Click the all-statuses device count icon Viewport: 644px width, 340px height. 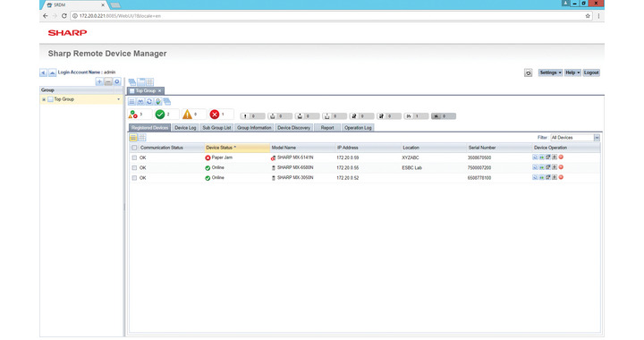point(133,115)
